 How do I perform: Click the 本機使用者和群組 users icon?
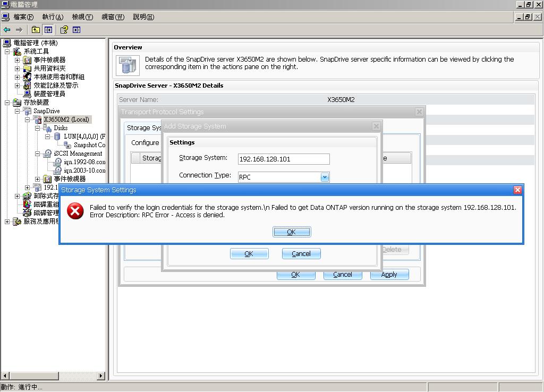click(x=27, y=77)
